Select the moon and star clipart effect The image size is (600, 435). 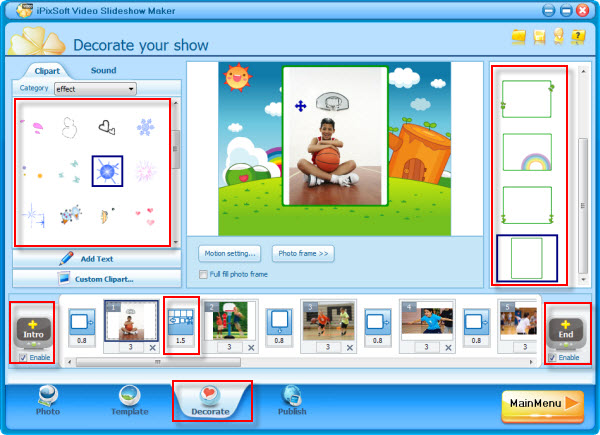coord(106,216)
